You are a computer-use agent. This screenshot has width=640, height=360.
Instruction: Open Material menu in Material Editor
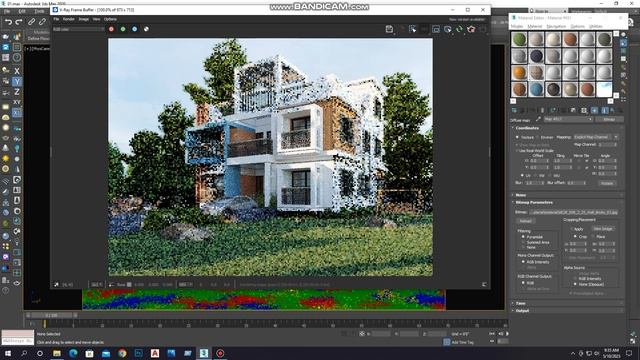tap(535, 26)
